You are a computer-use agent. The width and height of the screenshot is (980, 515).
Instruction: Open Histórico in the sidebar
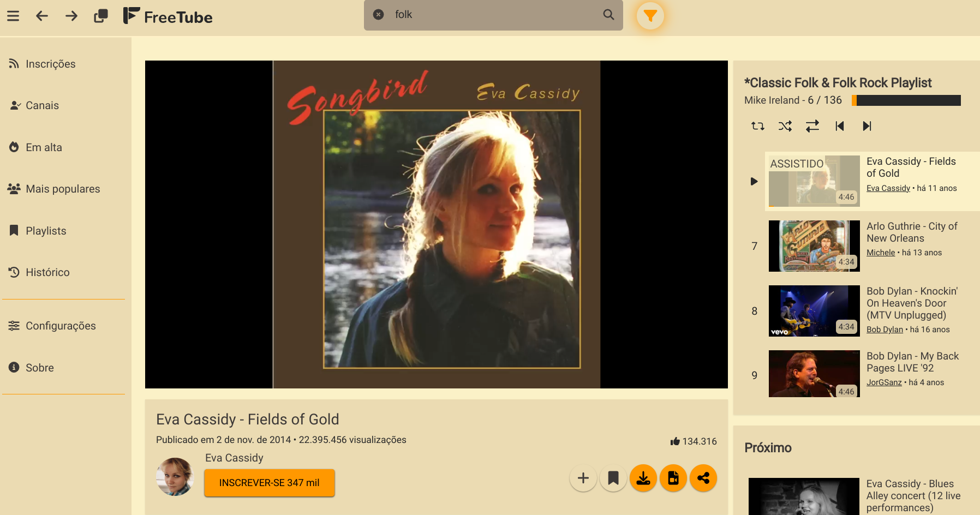47,272
